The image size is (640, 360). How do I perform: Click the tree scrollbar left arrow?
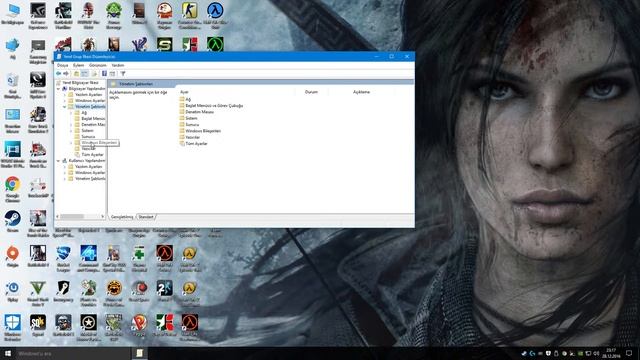coord(58,216)
